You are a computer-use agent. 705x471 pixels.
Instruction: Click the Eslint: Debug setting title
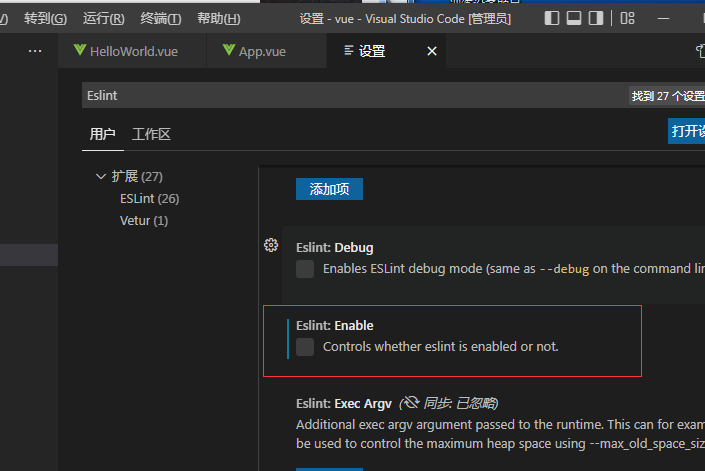point(335,248)
